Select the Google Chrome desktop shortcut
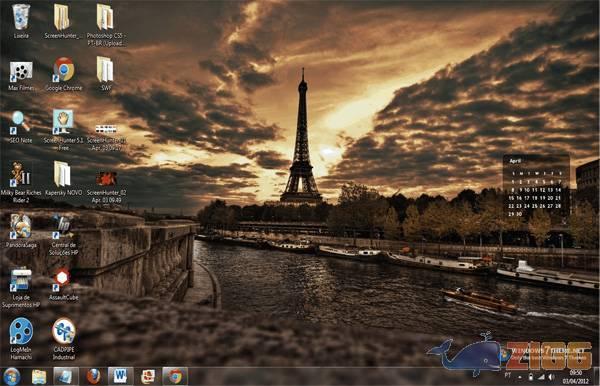 click(x=64, y=74)
